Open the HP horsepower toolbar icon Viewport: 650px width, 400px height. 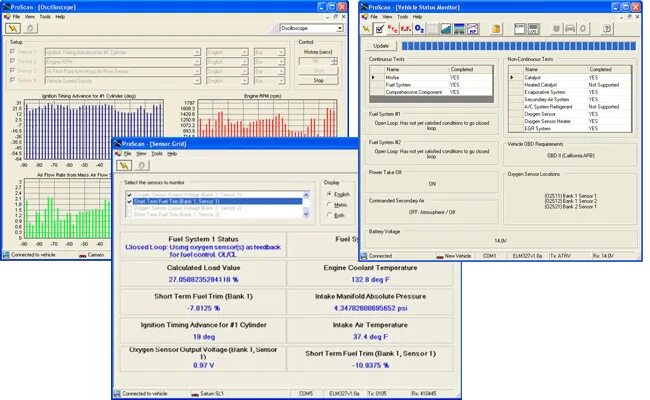[x=473, y=29]
